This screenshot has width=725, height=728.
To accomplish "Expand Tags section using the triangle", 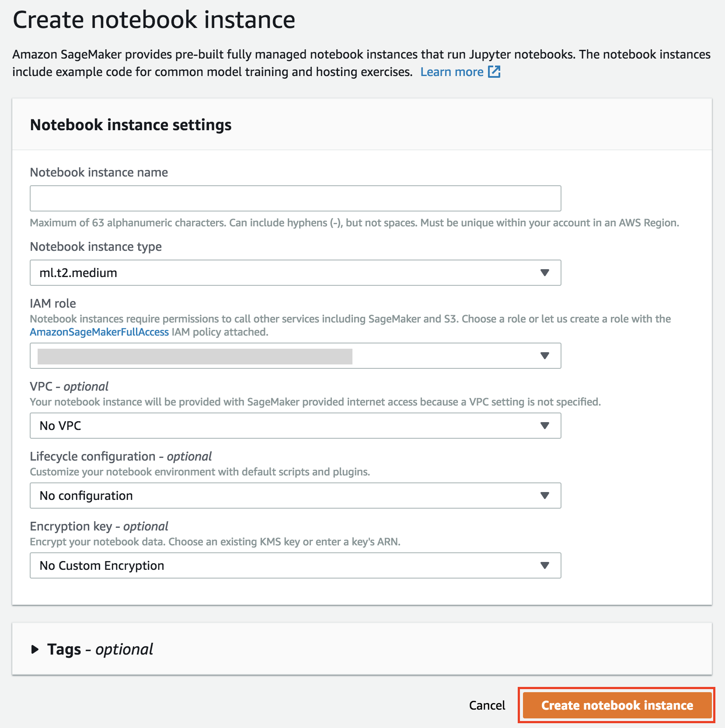I will click(x=35, y=649).
